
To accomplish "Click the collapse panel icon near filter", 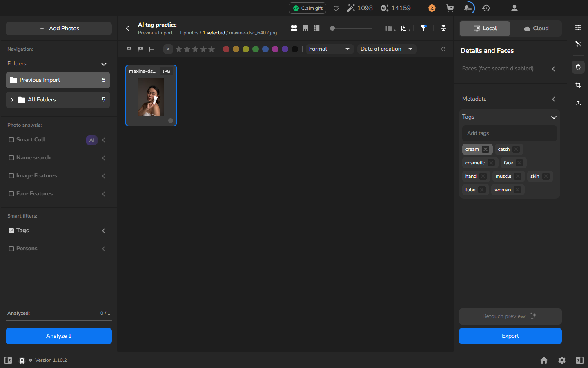I will 443,28.
